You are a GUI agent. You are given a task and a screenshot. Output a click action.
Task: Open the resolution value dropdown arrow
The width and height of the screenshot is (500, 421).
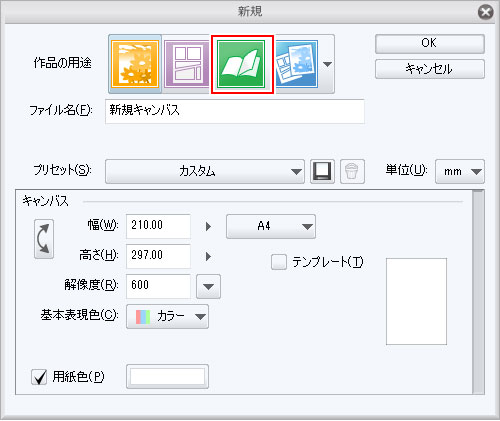(208, 286)
